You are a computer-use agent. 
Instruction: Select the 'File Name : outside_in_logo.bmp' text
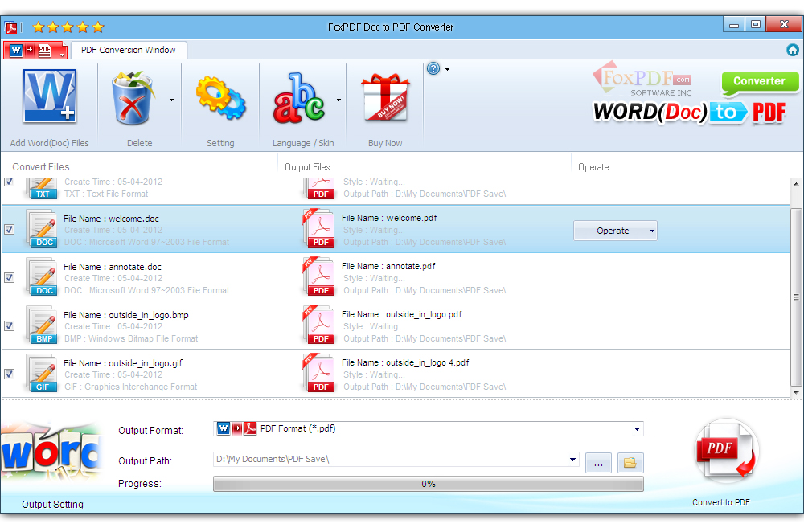click(x=126, y=315)
